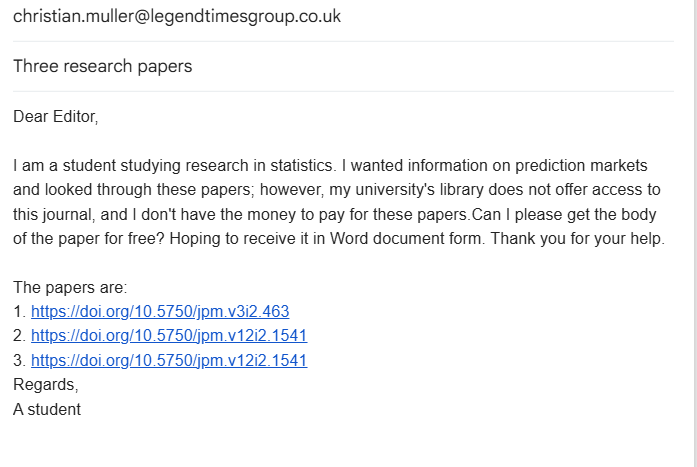The height and width of the screenshot is (467, 697).
Task: Click the word "journal" in the body
Action: [69, 214]
